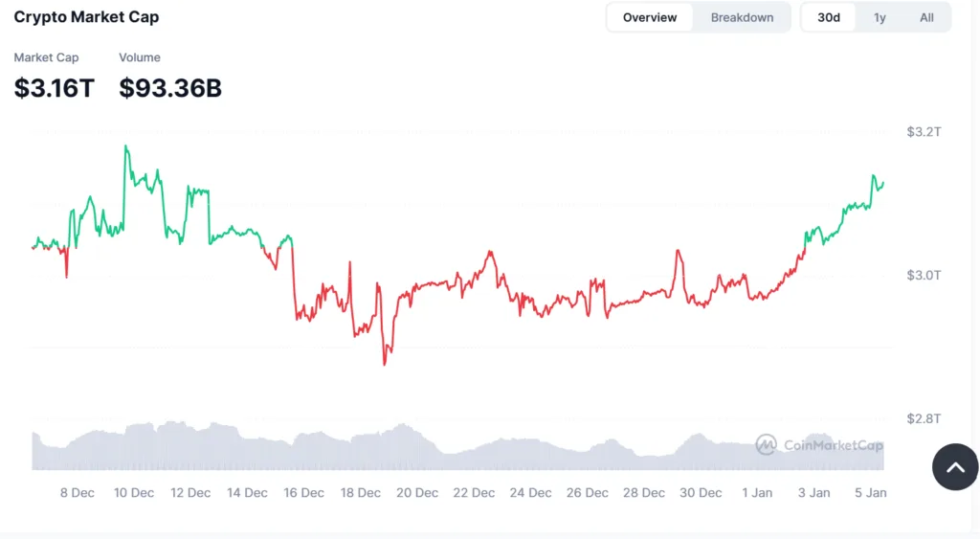980x539 pixels.
Task: Click the Crypto Market Cap heading
Action: 86,17
